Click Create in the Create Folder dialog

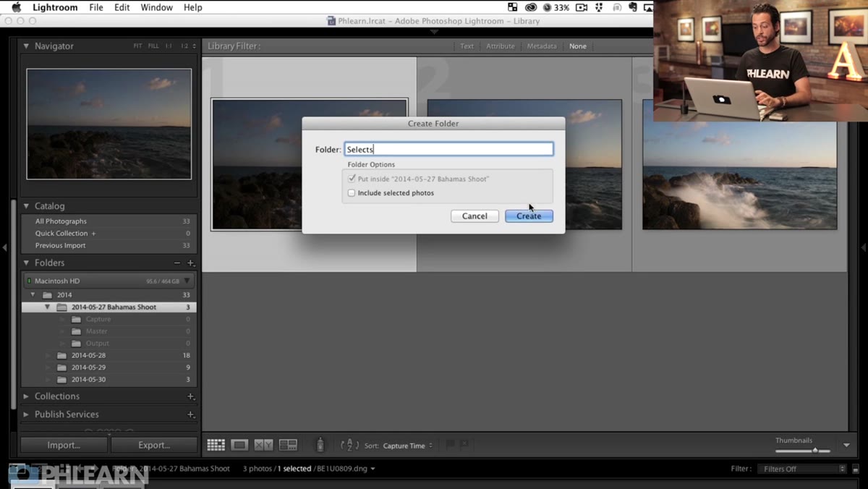click(x=529, y=216)
